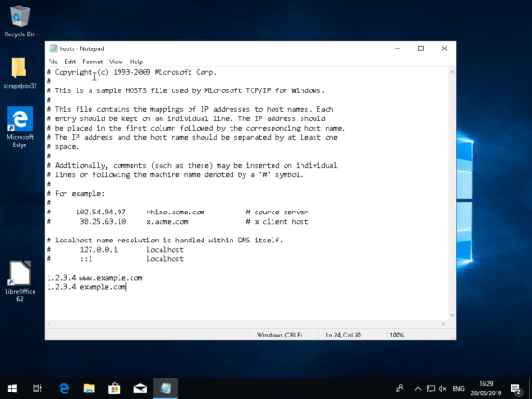Viewport: 532px width, 399px height.
Task: Select the Microsoft Edge desktop shortcut
Action: pyautogui.click(x=20, y=127)
